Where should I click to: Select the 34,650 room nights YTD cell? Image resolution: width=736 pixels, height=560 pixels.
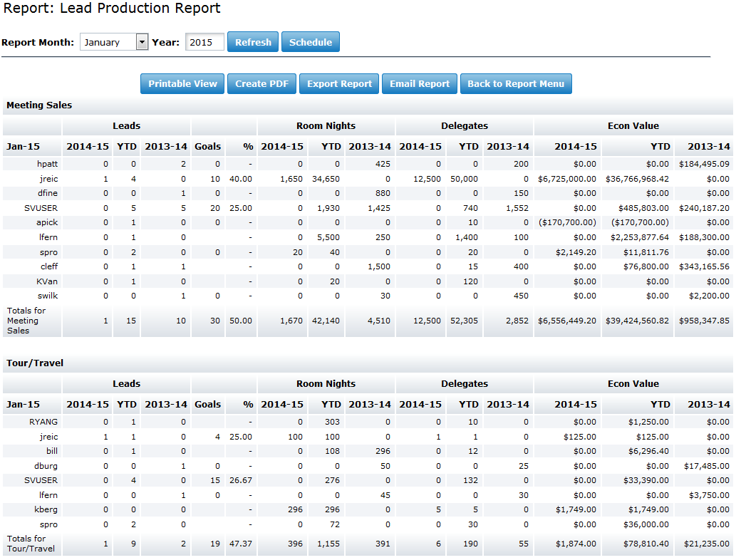coord(326,179)
